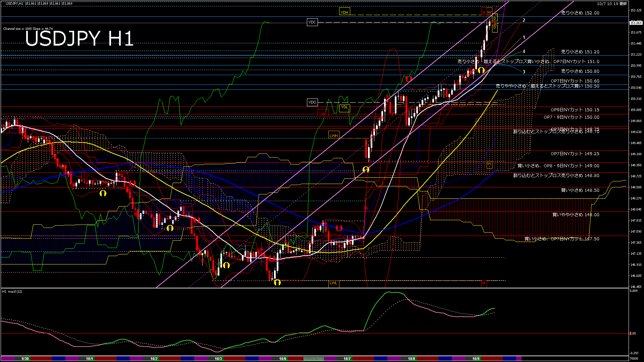Toggle the macd ON button
644x362 pixels.
(x=313, y=359)
